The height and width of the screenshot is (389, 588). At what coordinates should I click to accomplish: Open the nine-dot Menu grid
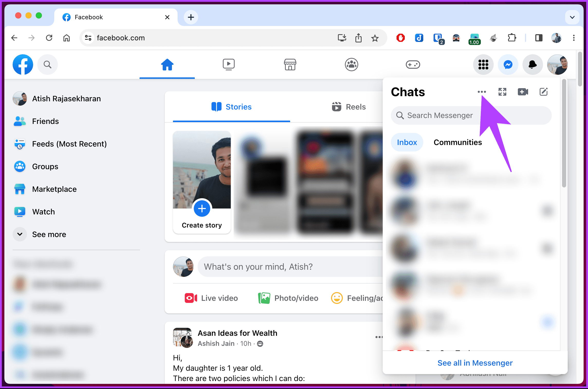click(483, 65)
